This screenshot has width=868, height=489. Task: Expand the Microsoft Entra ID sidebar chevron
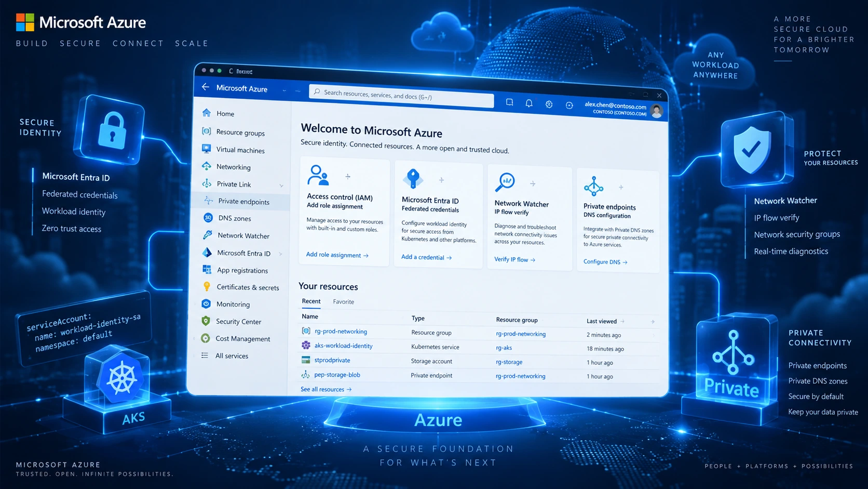coord(281,254)
